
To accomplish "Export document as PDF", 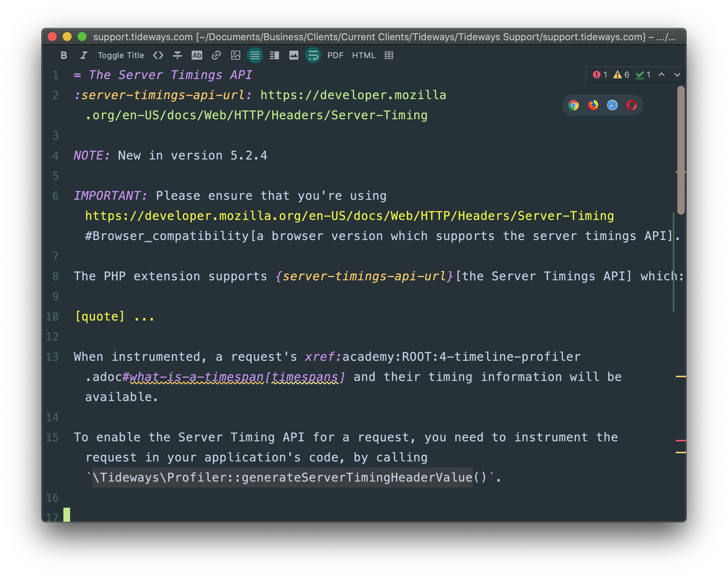I will point(335,55).
